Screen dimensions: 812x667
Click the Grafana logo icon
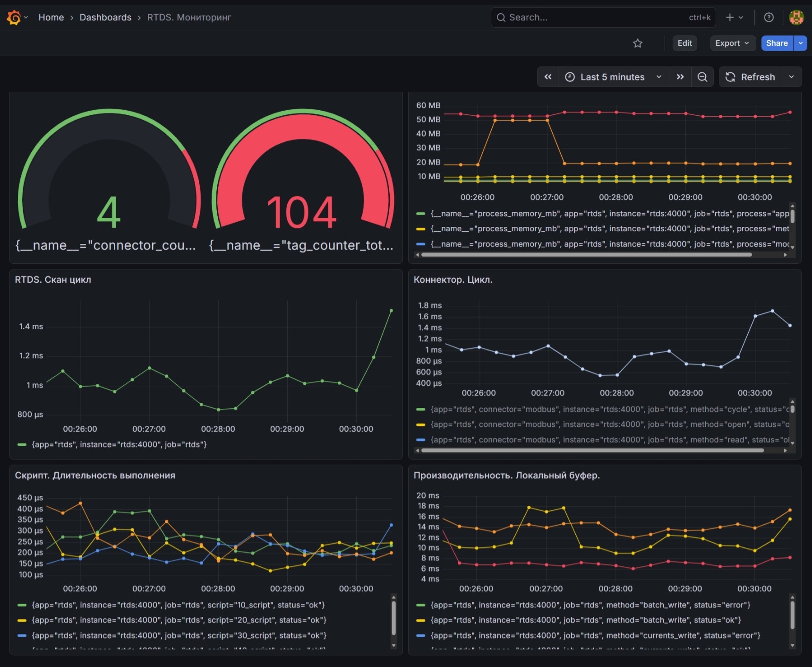pyautogui.click(x=14, y=17)
